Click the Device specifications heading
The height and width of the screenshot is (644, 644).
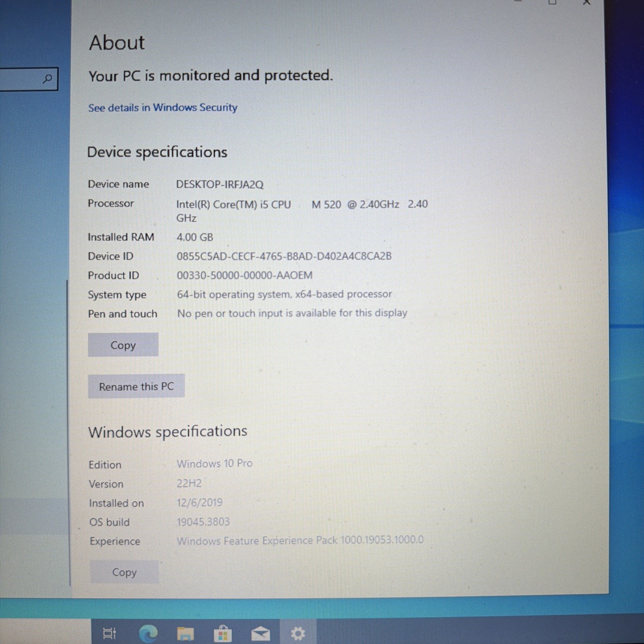[x=157, y=152]
